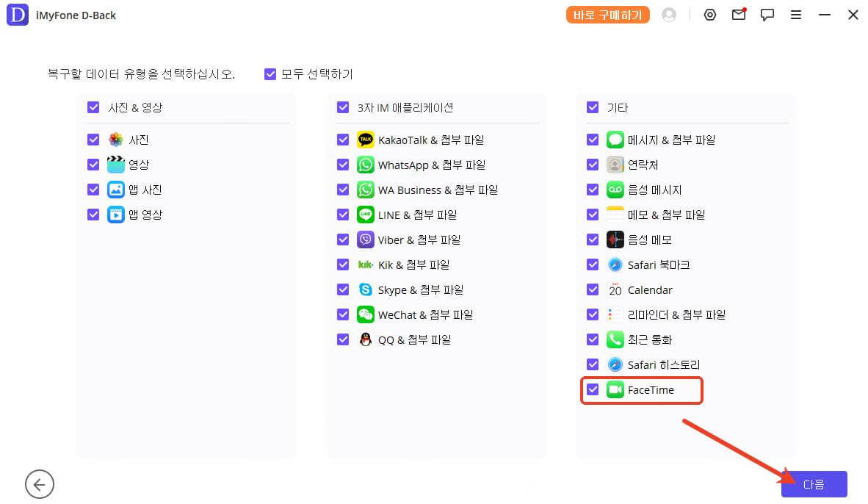This screenshot has height=504, width=868.
Task: Click the Notes icon
Action: 615,215
